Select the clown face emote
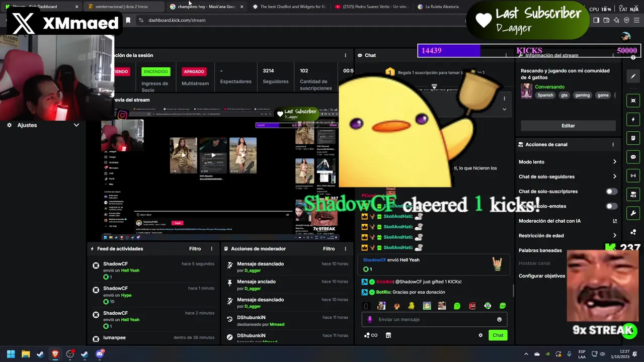Image resolution: width=644 pixels, height=362 pixels. 488,306
